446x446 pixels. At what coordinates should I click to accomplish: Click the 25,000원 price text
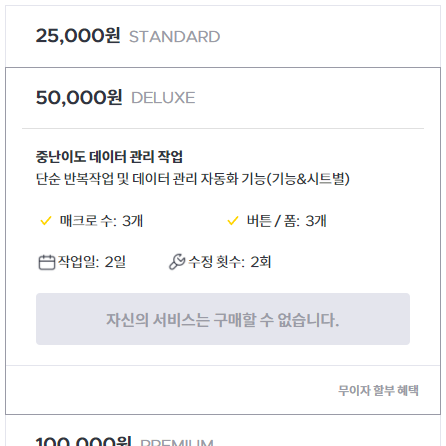[x=78, y=36]
